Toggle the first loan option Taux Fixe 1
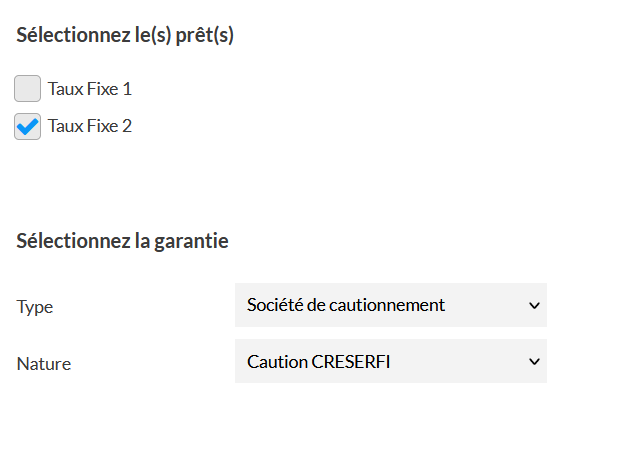Screen dimensions: 617x471 tap(28, 89)
